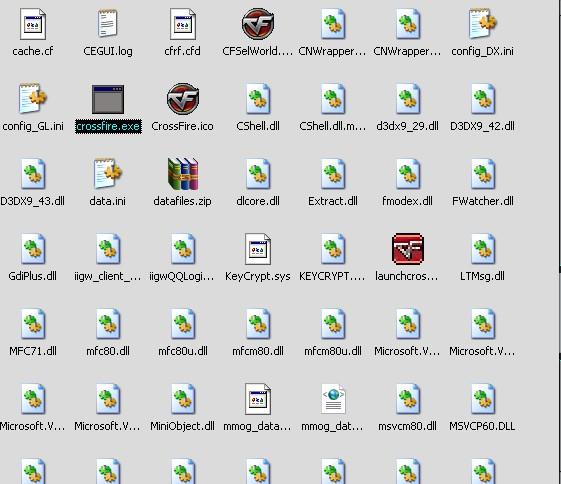Select the config_DX.ini settings file icon
The height and width of the screenshot is (484, 561).
click(x=483, y=24)
